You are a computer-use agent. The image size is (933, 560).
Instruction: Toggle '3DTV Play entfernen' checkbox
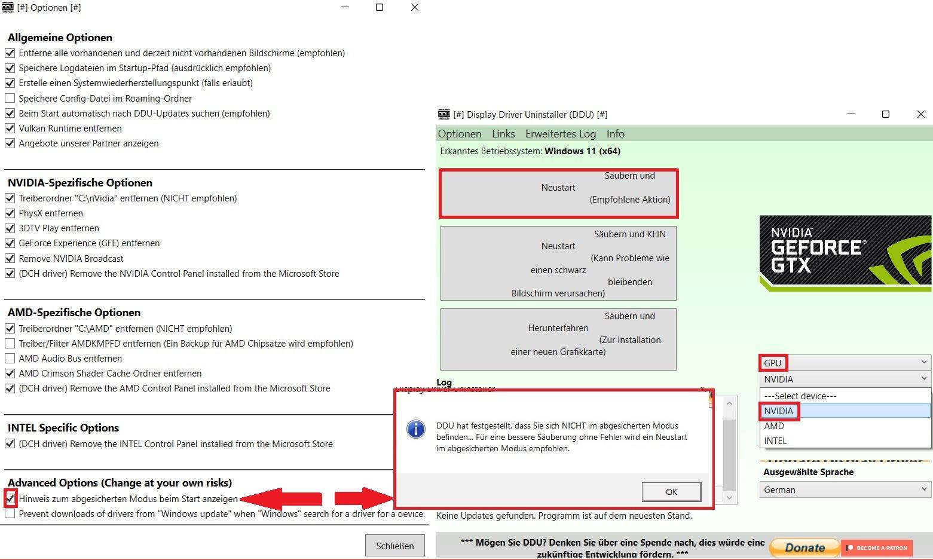click(10, 228)
